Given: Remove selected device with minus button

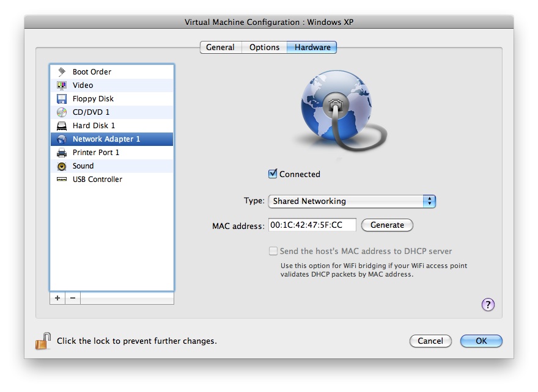Looking at the screenshot, I should click(x=73, y=298).
